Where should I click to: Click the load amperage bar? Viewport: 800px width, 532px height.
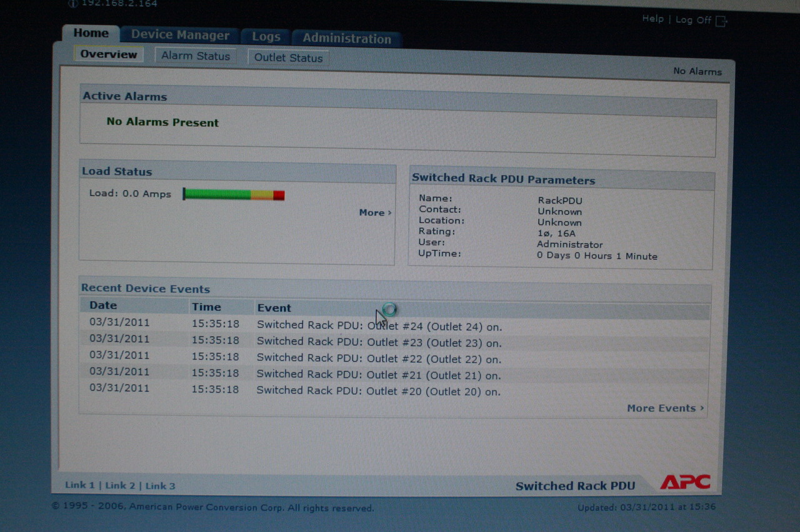[234, 194]
